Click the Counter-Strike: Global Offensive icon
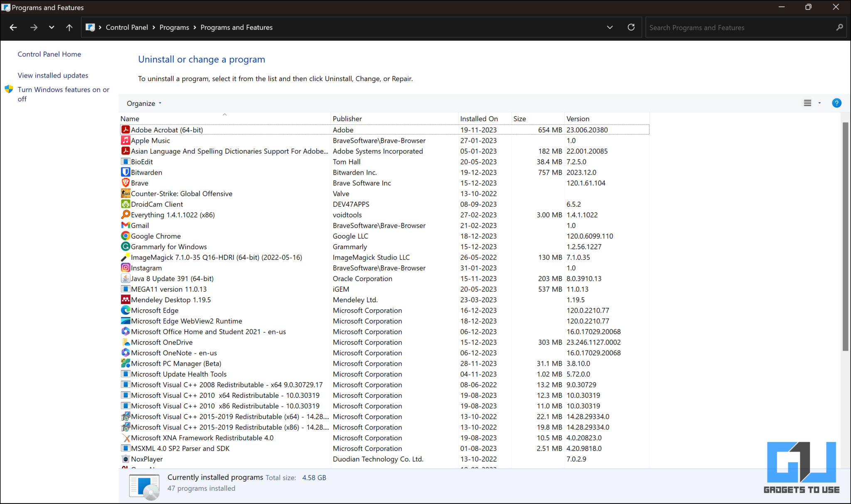 (126, 193)
